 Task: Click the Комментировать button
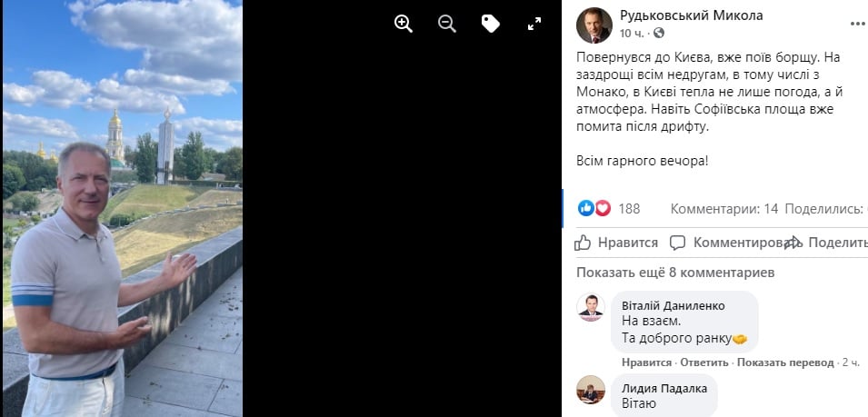(x=728, y=243)
